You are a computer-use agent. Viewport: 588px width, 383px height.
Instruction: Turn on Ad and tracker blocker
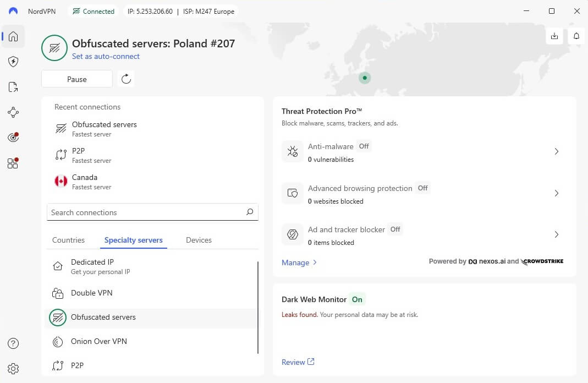(x=395, y=229)
